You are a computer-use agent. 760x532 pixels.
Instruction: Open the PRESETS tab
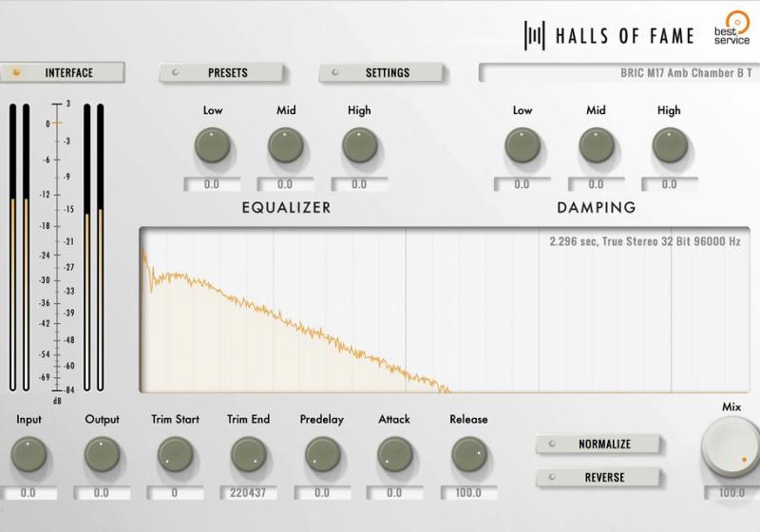[221, 73]
